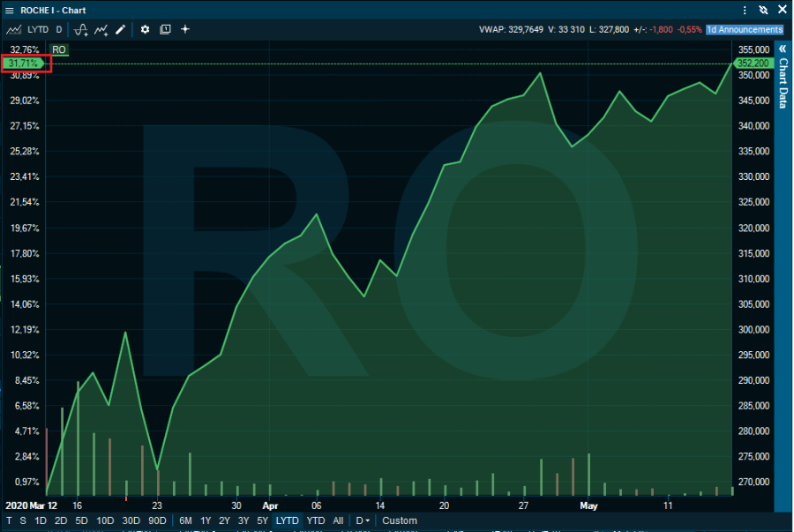
Task: Open the hamburger menu beside ROCHE I
Action: click(10, 11)
